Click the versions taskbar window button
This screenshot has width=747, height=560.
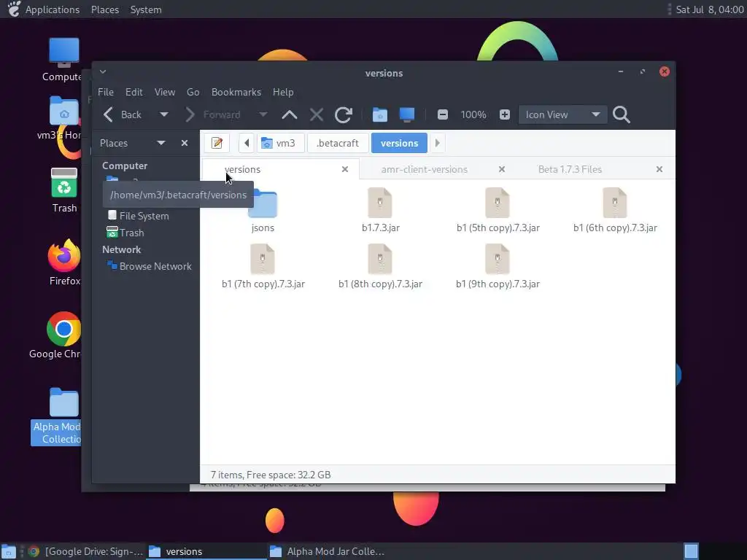[206, 551]
